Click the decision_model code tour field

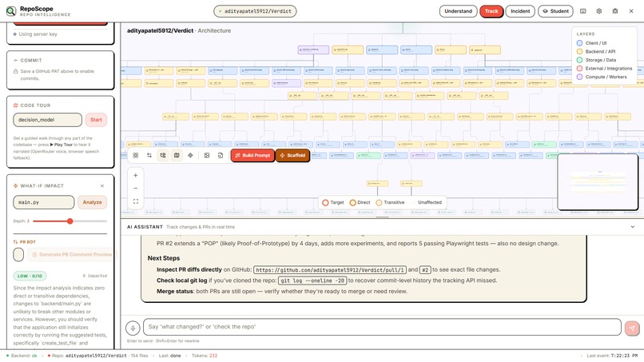click(48, 120)
